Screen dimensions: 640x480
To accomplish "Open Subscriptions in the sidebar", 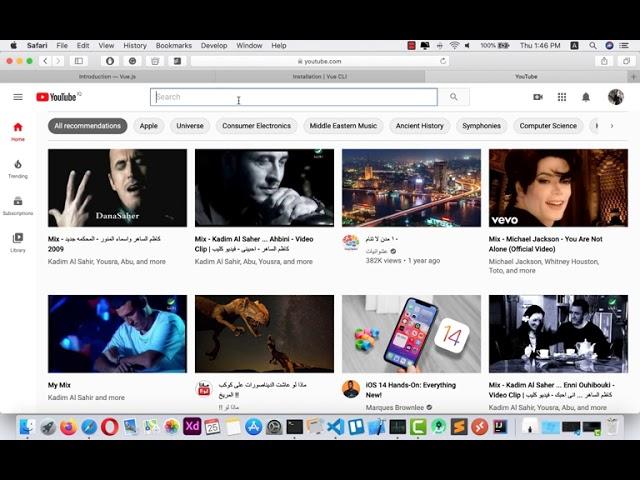I will pos(18,206).
